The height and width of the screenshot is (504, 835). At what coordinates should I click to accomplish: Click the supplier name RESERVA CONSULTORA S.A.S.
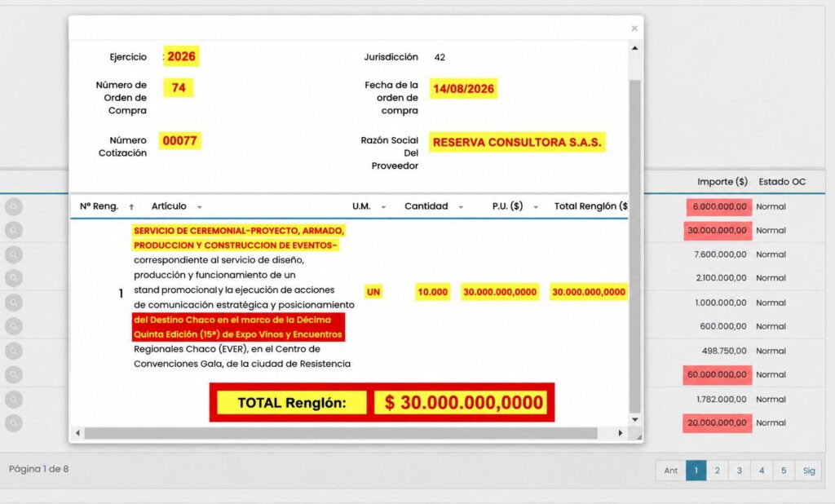tap(516, 142)
